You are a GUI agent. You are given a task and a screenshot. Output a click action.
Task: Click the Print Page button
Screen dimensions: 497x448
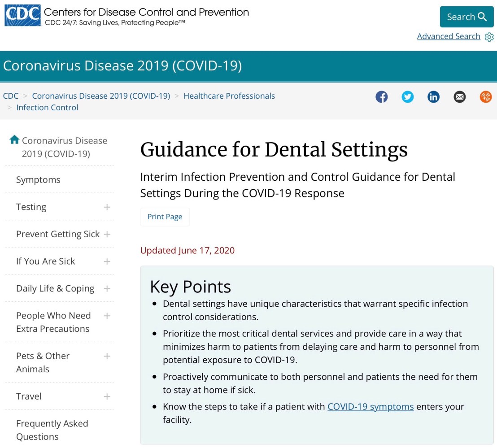(165, 217)
